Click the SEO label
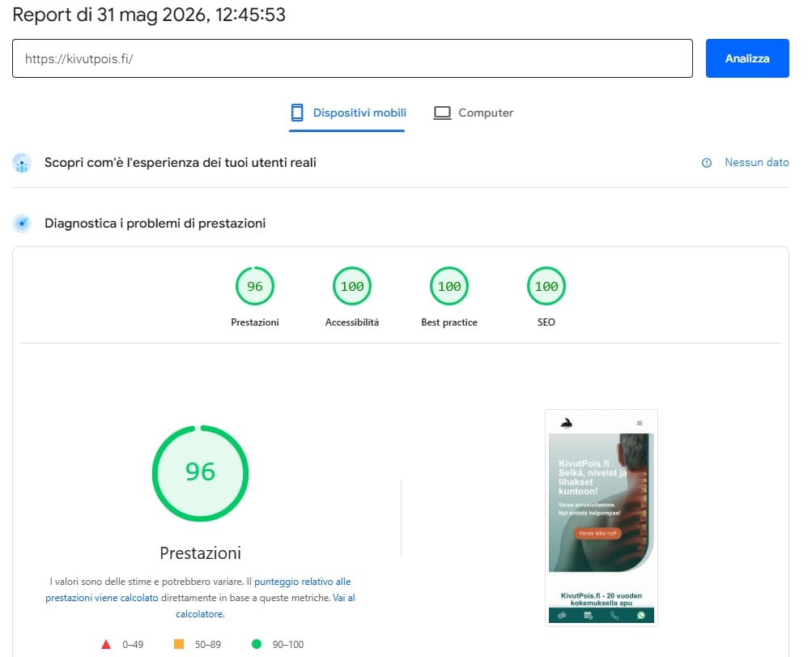Screen dimensions: 812x657 click(x=546, y=322)
